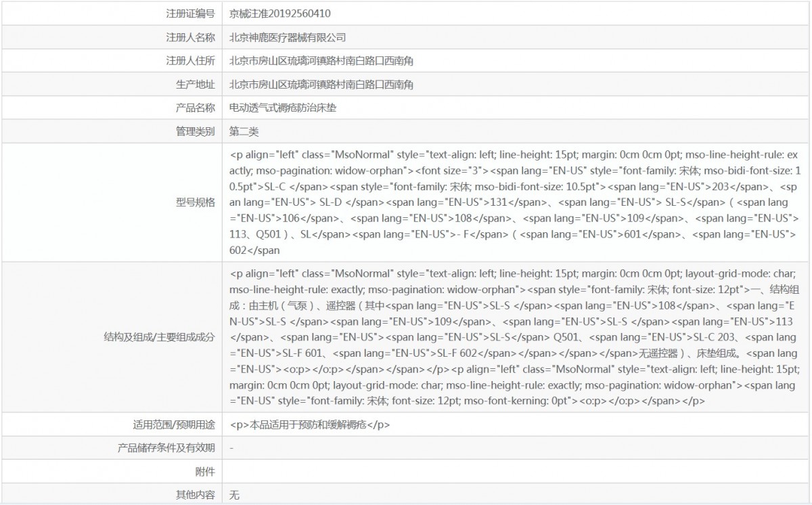Click the registration number 京械注准20192560410
Image resolution: width=812 pixels, height=505 pixels.
click(280, 13)
